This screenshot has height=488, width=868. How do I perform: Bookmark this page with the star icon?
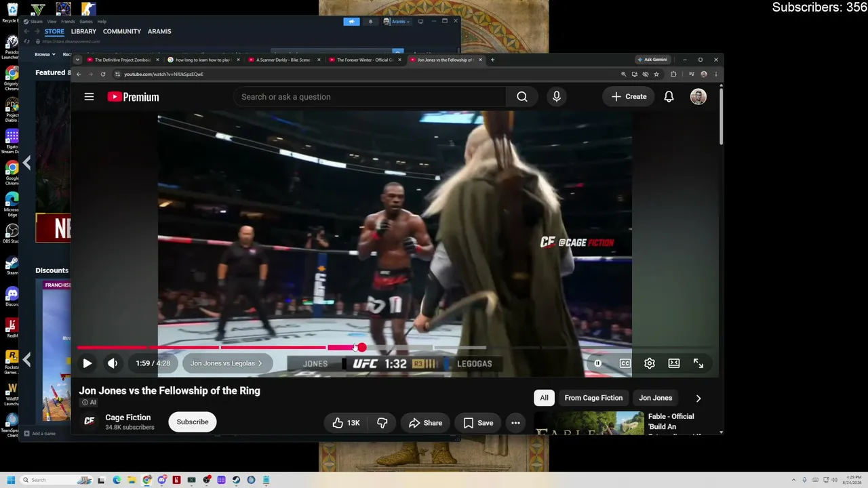click(x=656, y=74)
